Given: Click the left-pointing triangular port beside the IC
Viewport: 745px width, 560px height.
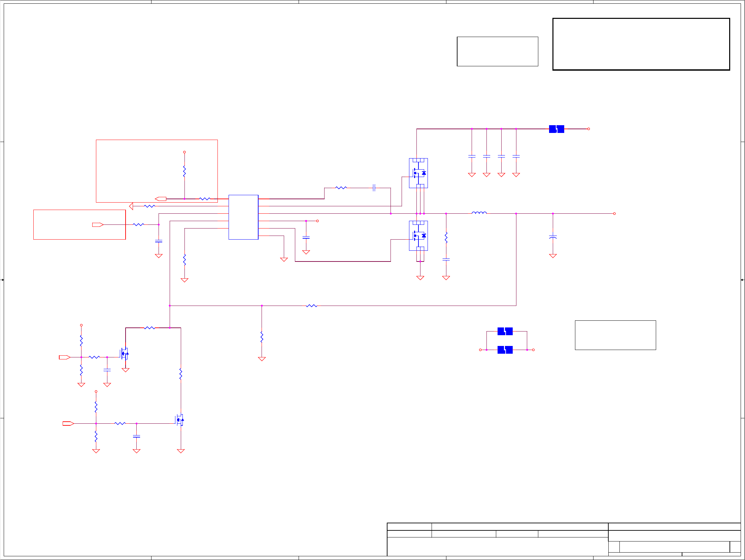Looking at the screenshot, I should pos(131,206).
